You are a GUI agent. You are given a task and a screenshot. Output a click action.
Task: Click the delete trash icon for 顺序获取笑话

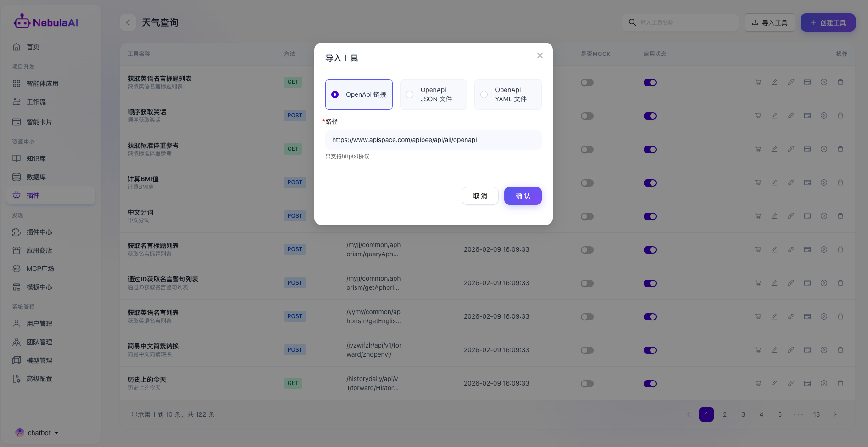(x=840, y=116)
